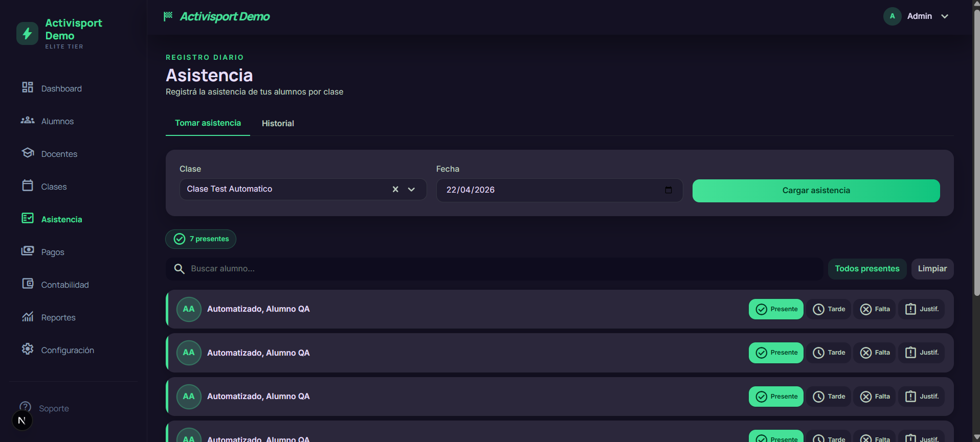
Task: Mark second student as Falta
Action: coord(875,353)
